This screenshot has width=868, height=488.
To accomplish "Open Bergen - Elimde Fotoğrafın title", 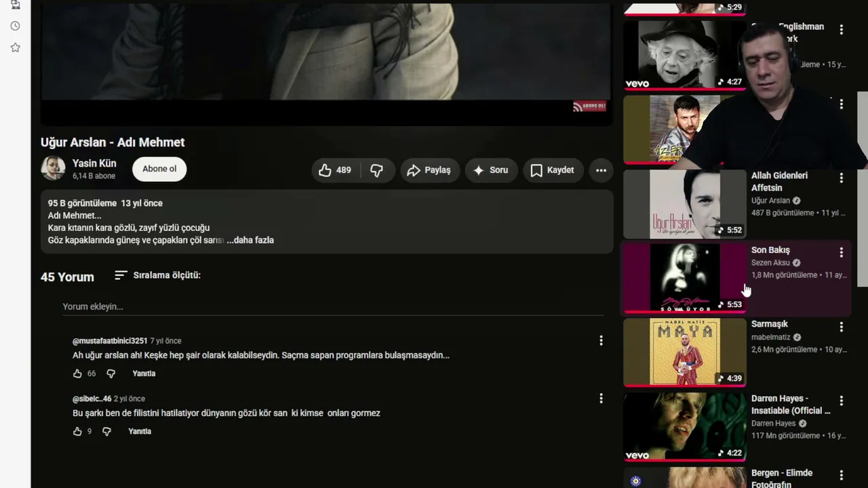I will point(782,478).
